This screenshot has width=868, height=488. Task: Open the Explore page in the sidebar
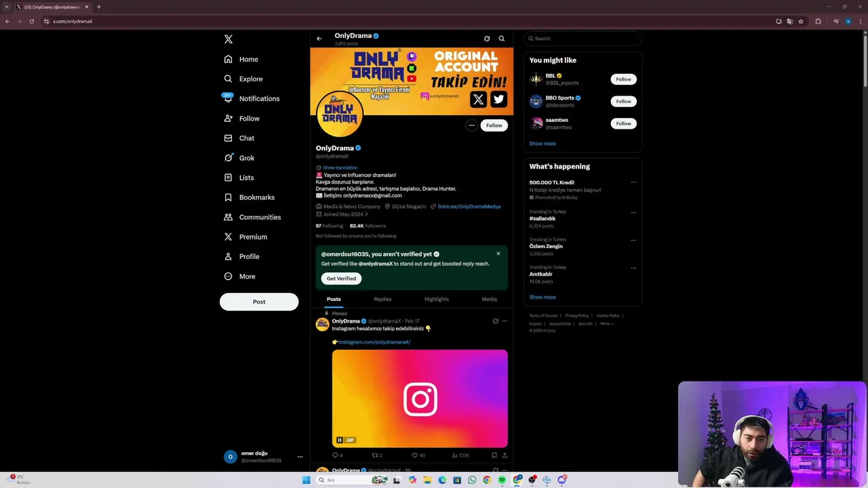pyautogui.click(x=243, y=79)
